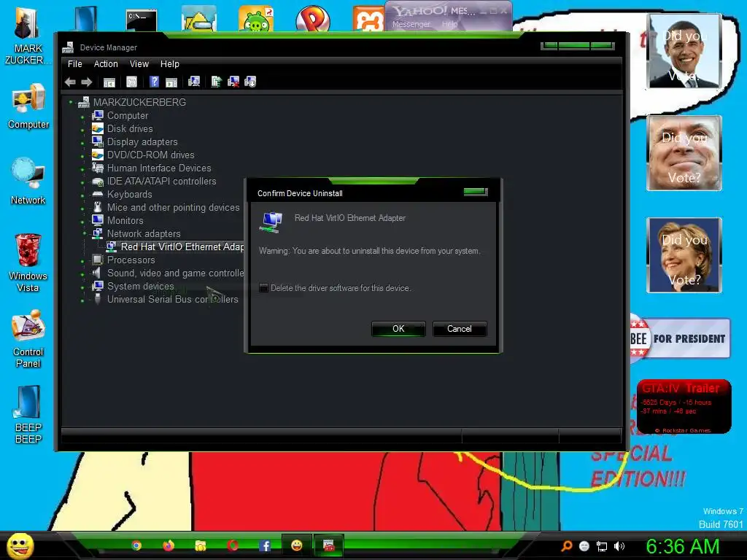The width and height of the screenshot is (747, 560).
Task: Confirm uninstall with the OK button
Action: 398,329
